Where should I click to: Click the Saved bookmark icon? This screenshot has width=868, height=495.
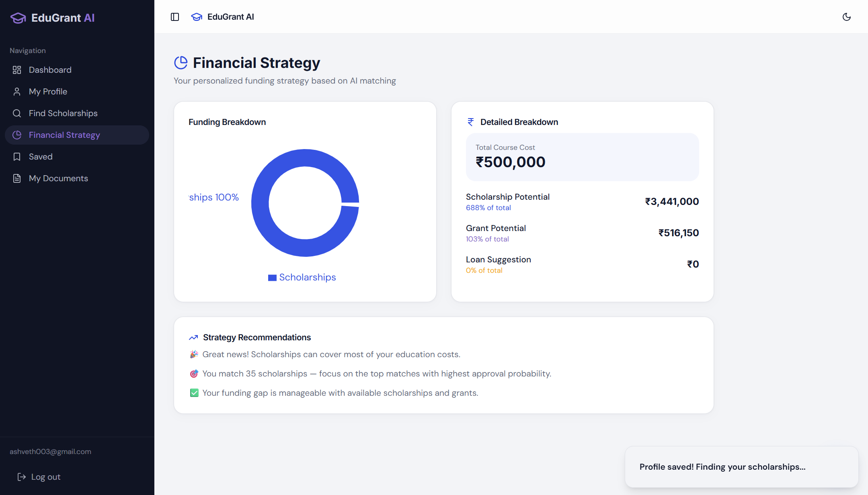pyautogui.click(x=17, y=157)
